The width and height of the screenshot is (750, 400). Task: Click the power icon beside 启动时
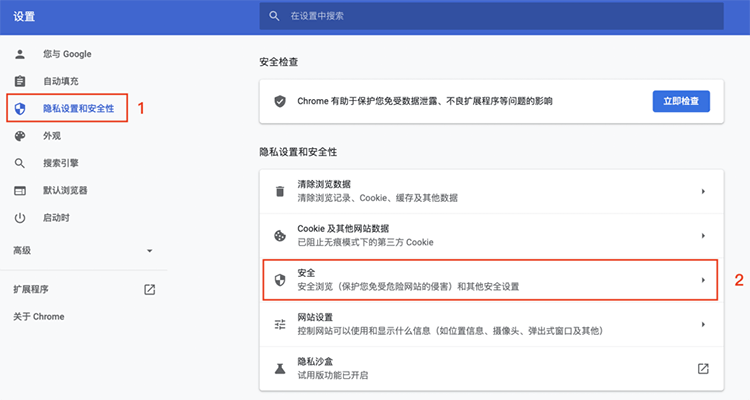[x=20, y=218]
